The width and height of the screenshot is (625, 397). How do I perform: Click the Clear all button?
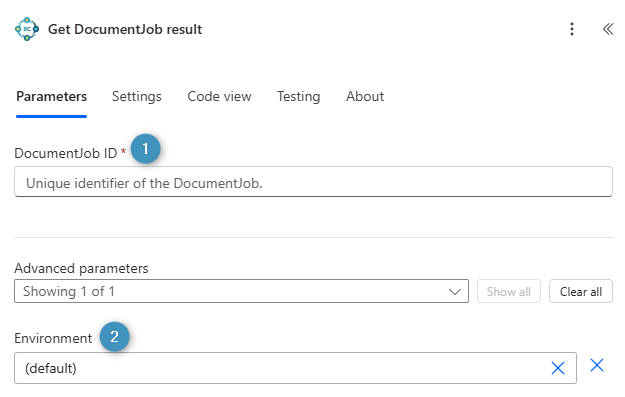pos(581,291)
